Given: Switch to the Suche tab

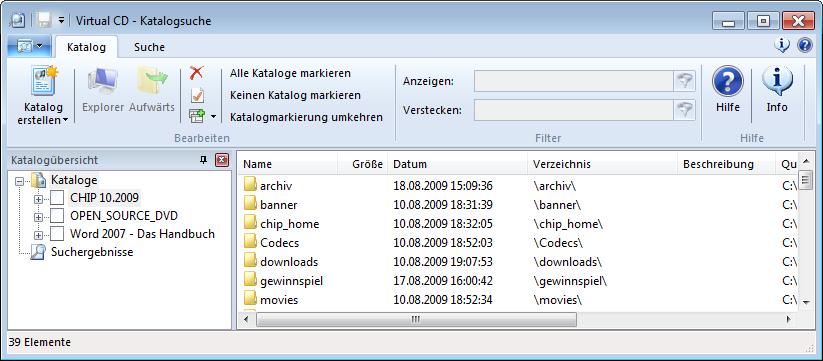Looking at the screenshot, I should coord(150,47).
